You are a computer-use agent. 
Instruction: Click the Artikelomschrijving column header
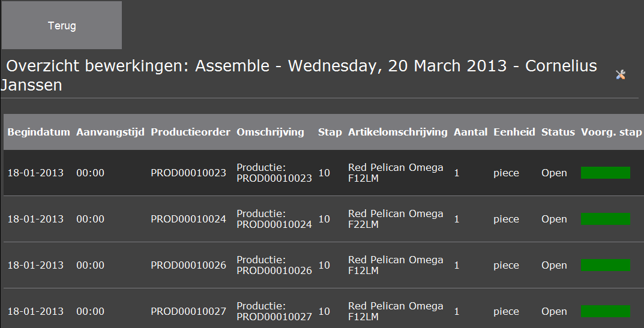point(397,132)
